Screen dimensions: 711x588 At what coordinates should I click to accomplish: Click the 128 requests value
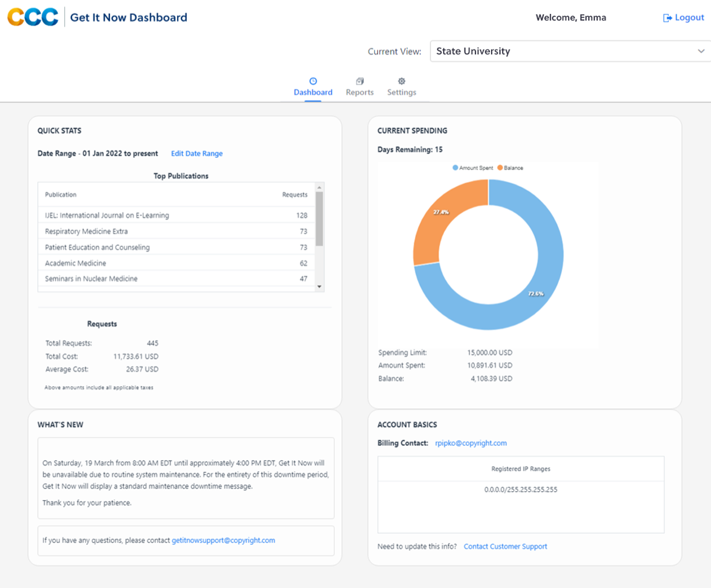click(301, 215)
